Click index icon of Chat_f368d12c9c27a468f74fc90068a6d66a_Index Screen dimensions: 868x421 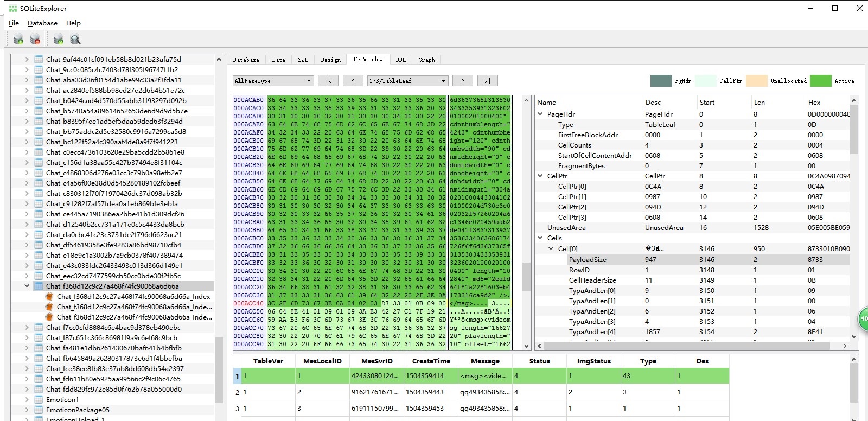coord(49,296)
